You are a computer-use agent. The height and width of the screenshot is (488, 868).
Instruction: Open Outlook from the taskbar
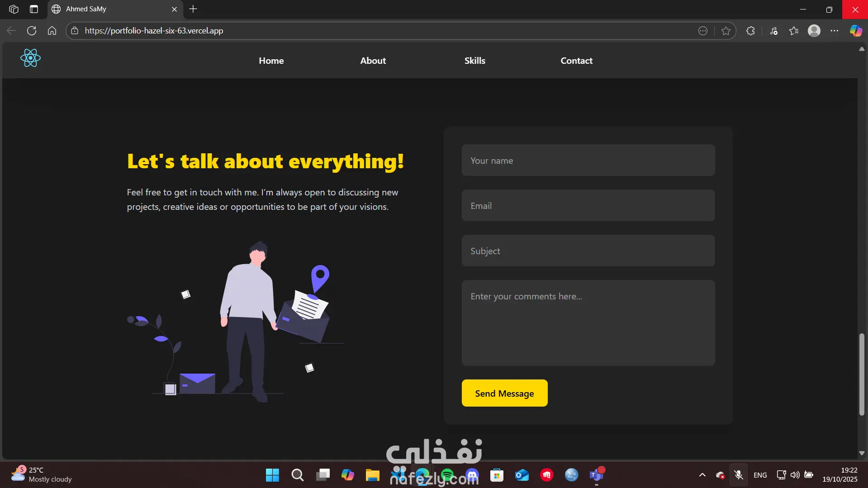pos(522,475)
